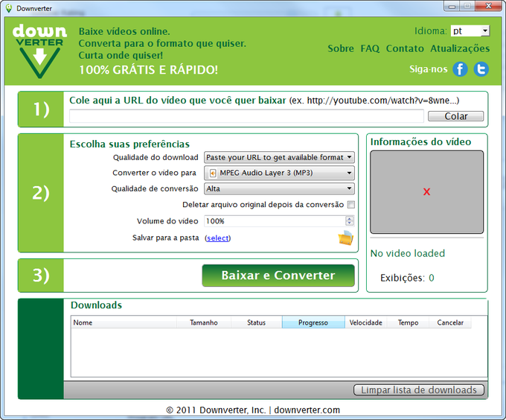Open the Qualidade de conversão dropdown
This screenshot has height=420, width=506.
pyautogui.click(x=279, y=189)
